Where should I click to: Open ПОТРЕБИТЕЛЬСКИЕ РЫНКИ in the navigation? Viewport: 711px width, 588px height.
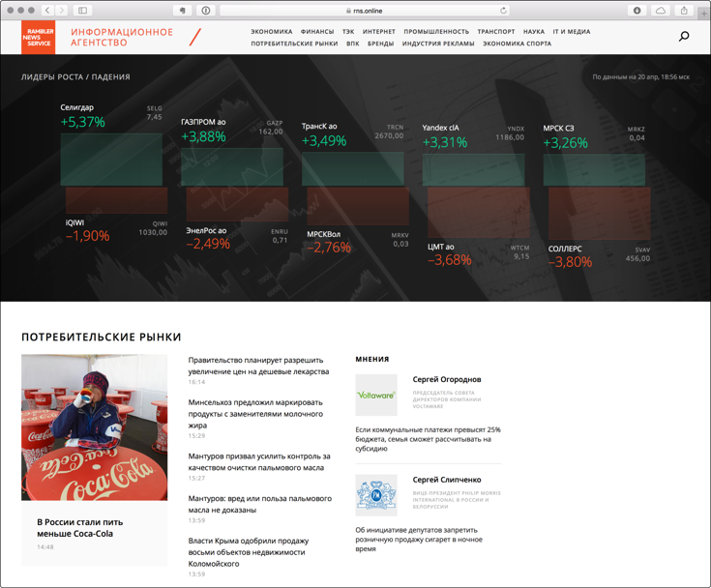click(294, 44)
